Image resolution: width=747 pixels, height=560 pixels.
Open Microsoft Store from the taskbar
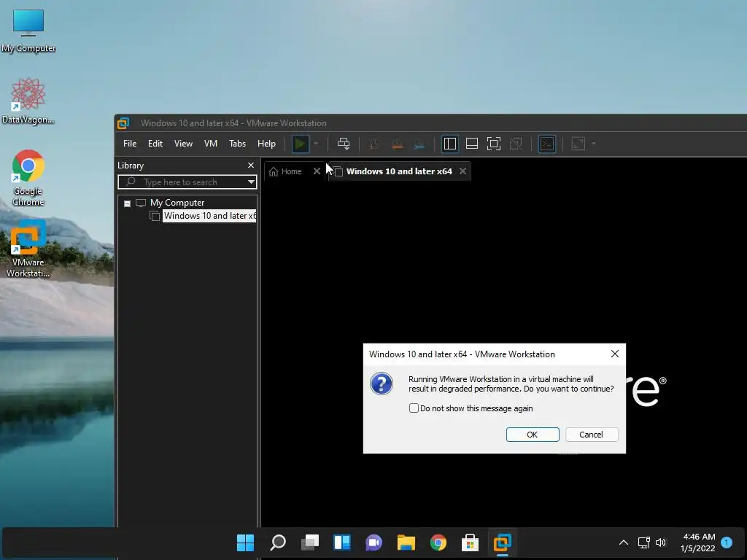point(471,542)
